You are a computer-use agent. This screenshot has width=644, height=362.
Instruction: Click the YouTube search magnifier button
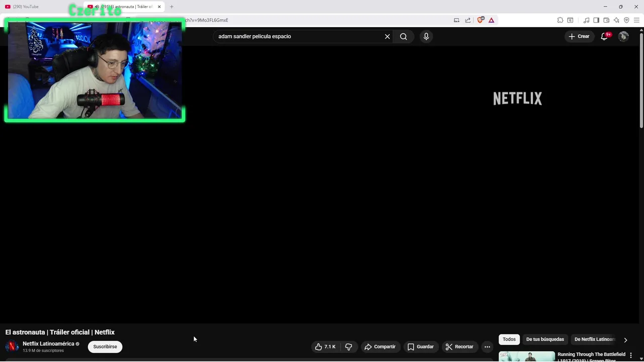coord(404,36)
